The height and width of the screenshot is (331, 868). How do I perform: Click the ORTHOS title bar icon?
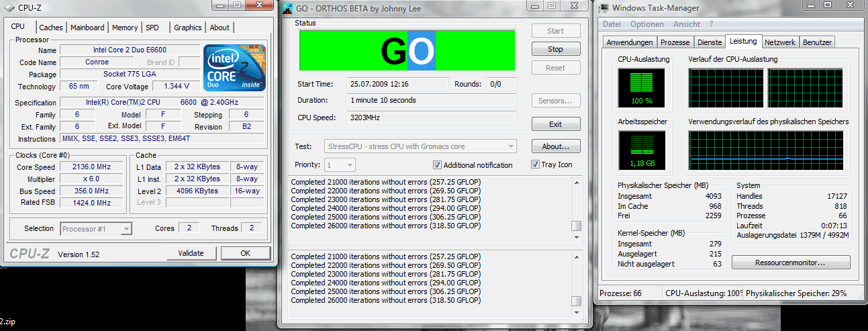[287, 9]
